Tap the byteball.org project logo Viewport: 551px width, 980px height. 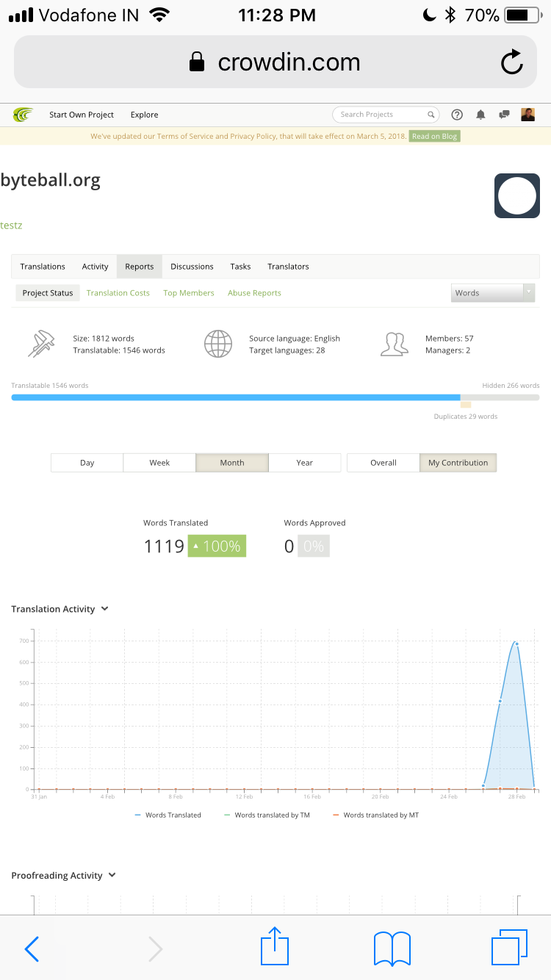(517, 195)
